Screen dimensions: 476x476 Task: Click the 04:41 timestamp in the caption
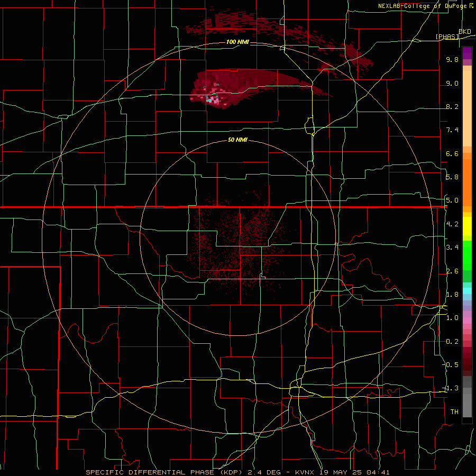click(x=378, y=472)
